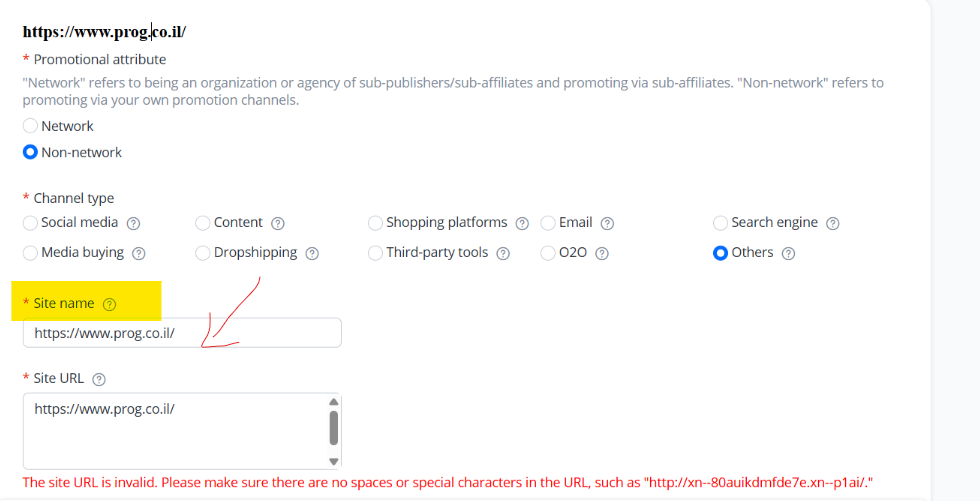Click help icon beside Media buying
980x501 pixels.
139,254
